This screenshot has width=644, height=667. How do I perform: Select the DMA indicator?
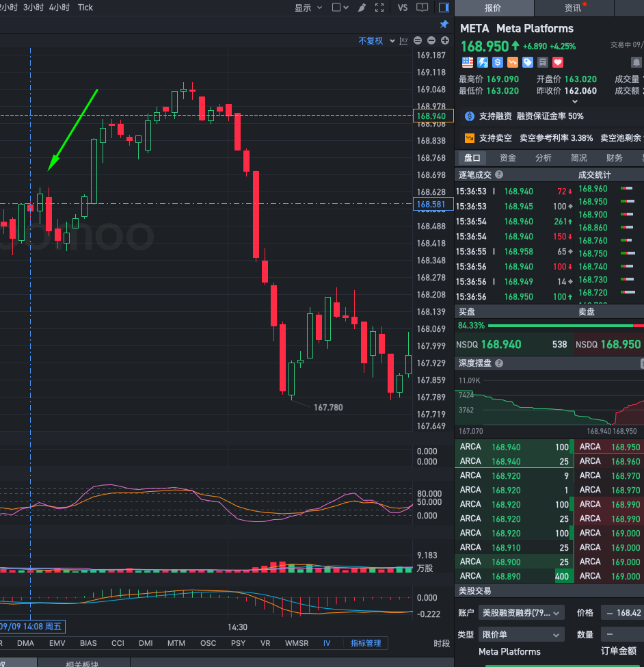pyautogui.click(x=25, y=643)
